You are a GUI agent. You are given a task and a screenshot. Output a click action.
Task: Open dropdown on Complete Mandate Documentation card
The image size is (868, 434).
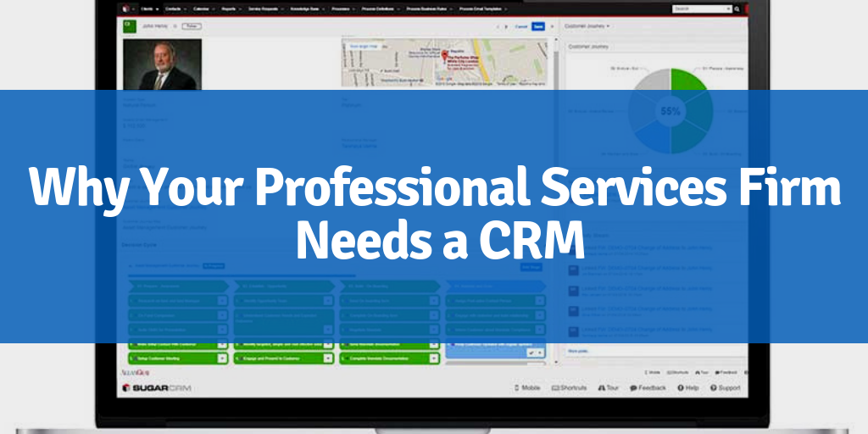coord(433,359)
